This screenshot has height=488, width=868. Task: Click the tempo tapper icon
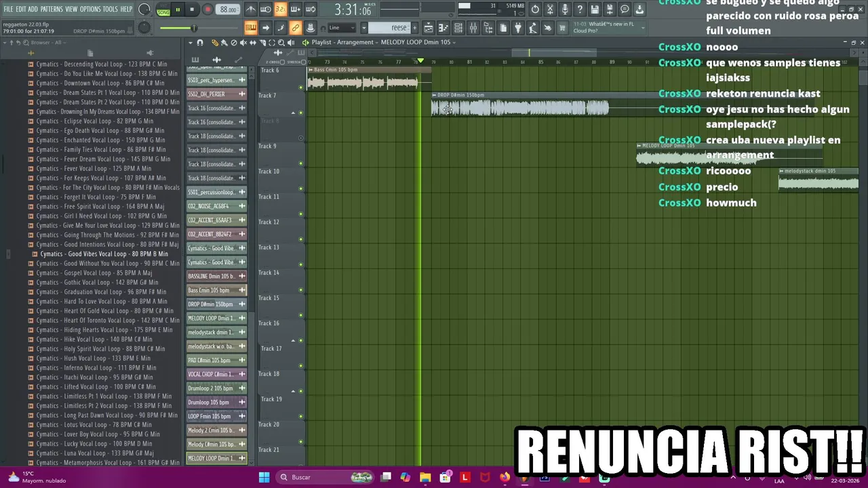(533, 28)
